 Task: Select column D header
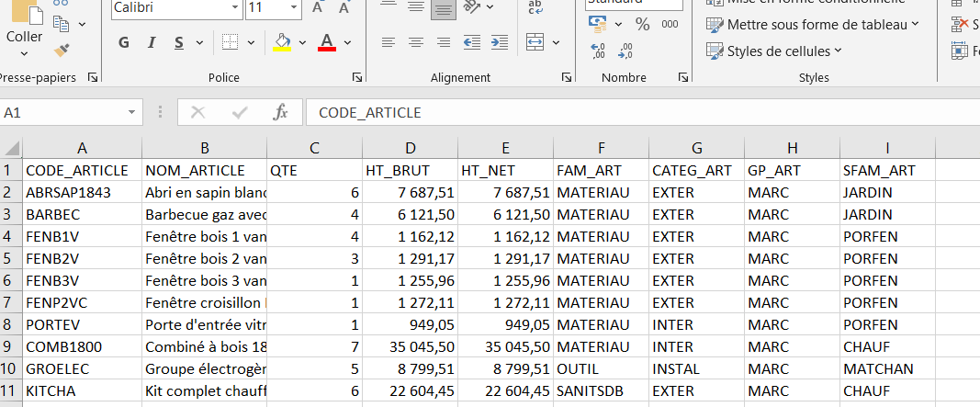[411, 148]
